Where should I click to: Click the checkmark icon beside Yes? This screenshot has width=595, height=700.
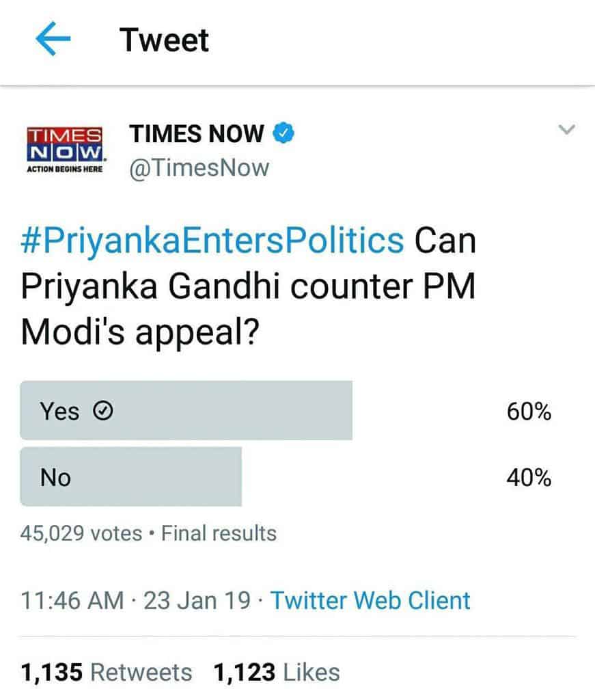[x=102, y=412]
